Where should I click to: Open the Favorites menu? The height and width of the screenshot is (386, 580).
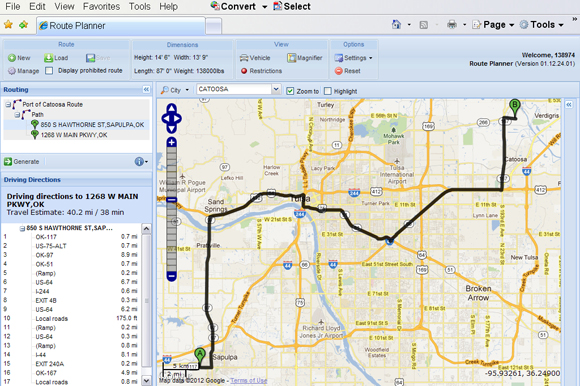101,6
